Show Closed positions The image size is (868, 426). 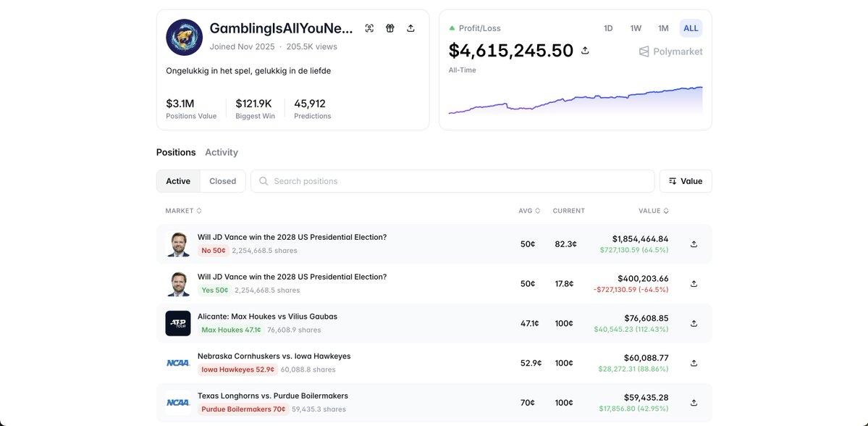click(222, 181)
